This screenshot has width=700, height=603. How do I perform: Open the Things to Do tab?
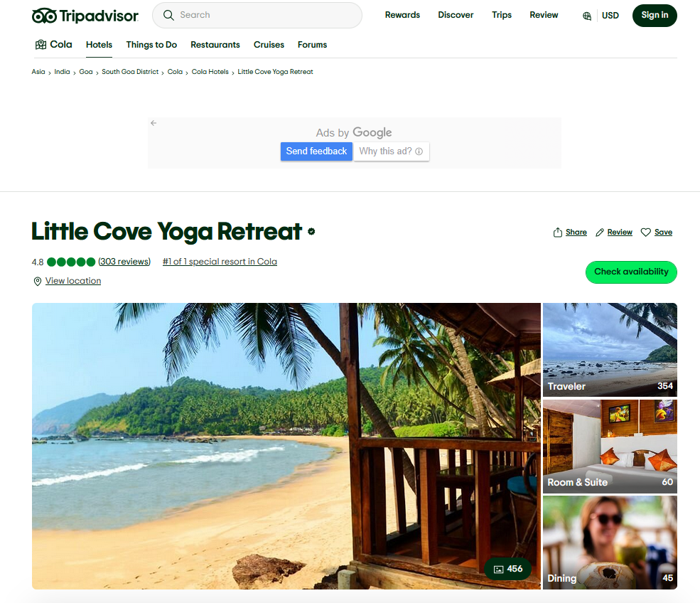[151, 45]
